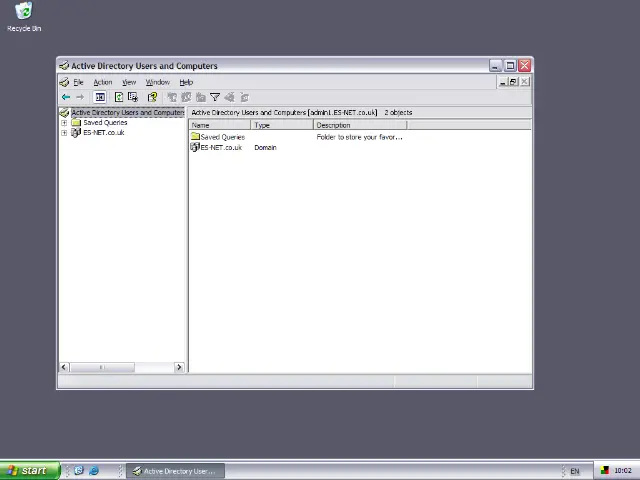Click the clock showing 10:02

(x=622, y=471)
